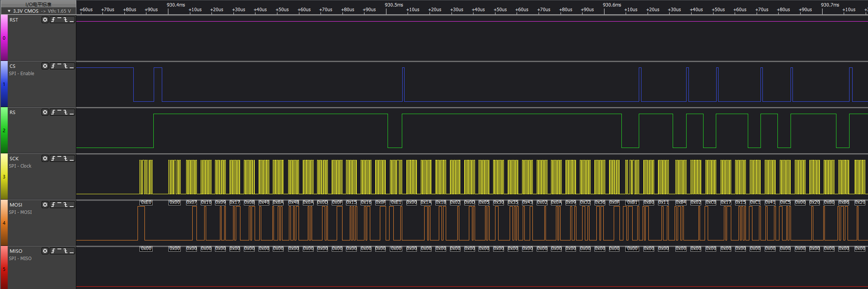Viewport: 868px width, 289px height.
Task: Set falling-edge trigger on RST channel
Action: [65, 20]
